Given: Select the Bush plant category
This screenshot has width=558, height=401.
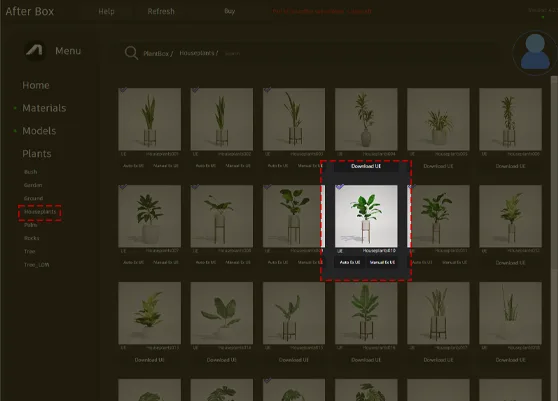Looking at the screenshot, I should pos(30,172).
